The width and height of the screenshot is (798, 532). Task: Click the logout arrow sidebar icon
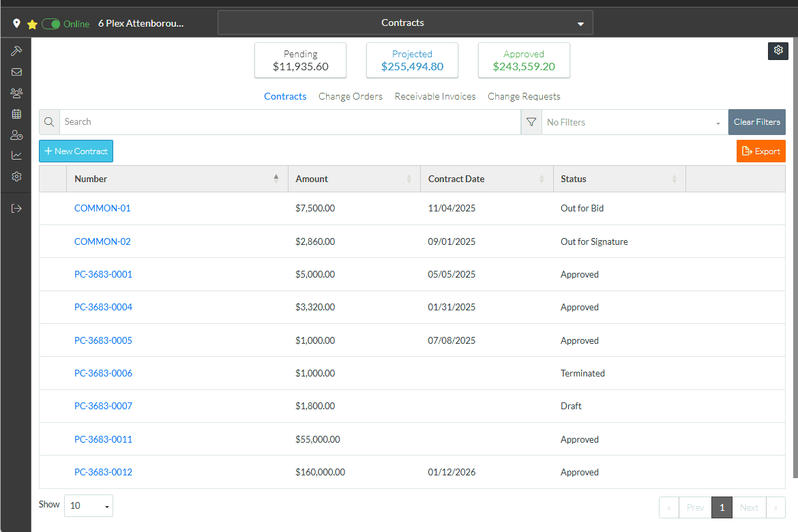coord(16,208)
